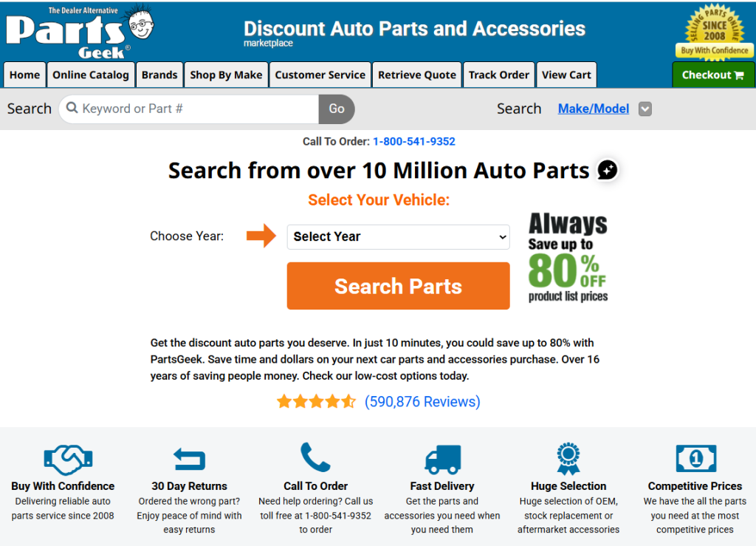Click the Parts Geek logo
The height and width of the screenshot is (546, 756).
[80, 32]
